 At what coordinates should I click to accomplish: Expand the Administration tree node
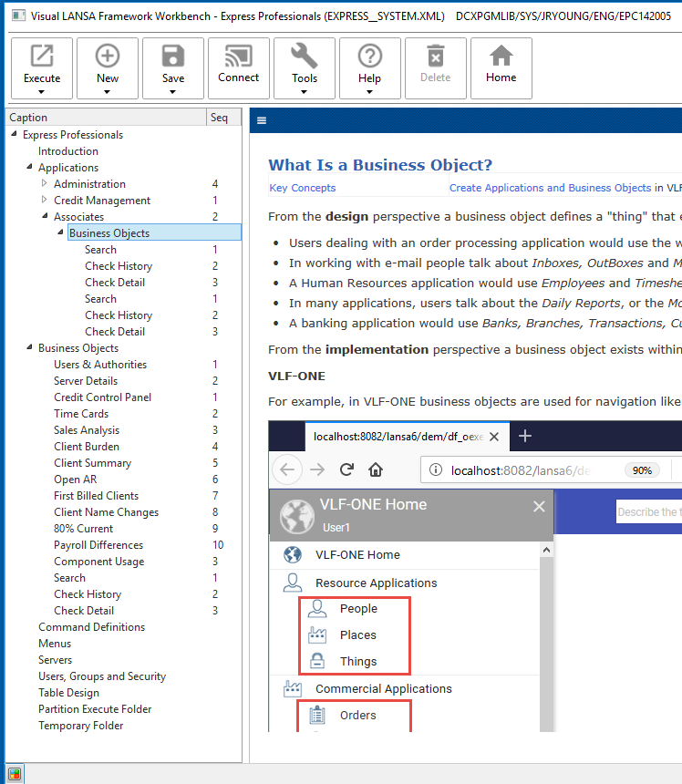[45, 184]
